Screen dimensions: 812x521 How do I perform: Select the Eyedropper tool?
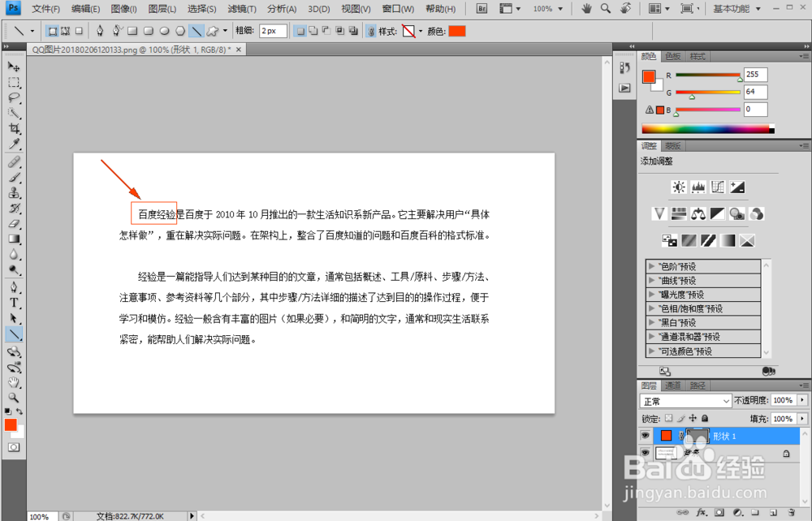[x=14, y=144]
